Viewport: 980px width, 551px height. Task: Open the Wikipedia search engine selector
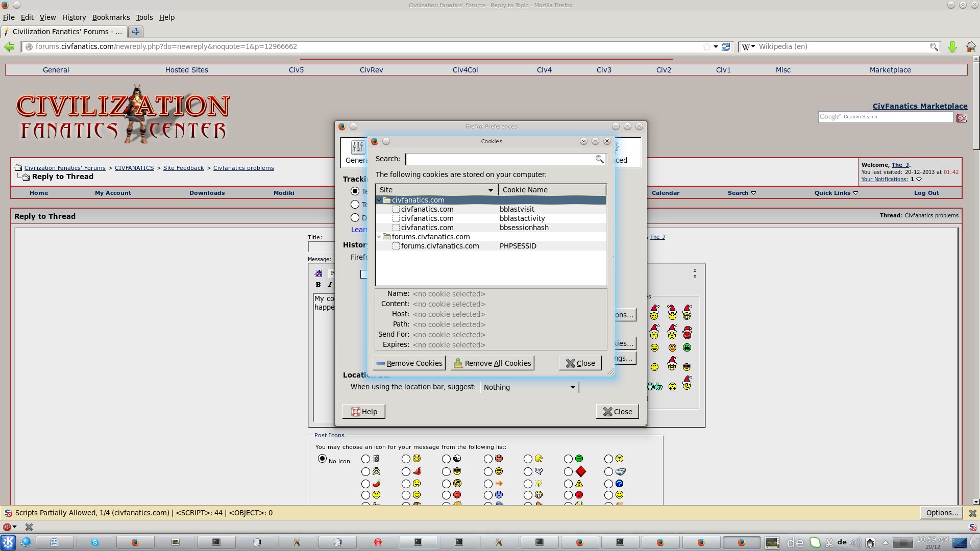click(749, 47)
